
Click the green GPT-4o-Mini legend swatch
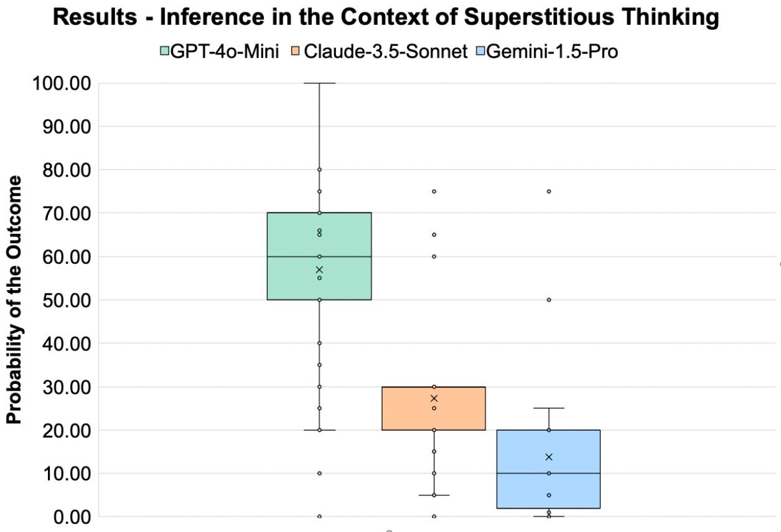point(165,52)
